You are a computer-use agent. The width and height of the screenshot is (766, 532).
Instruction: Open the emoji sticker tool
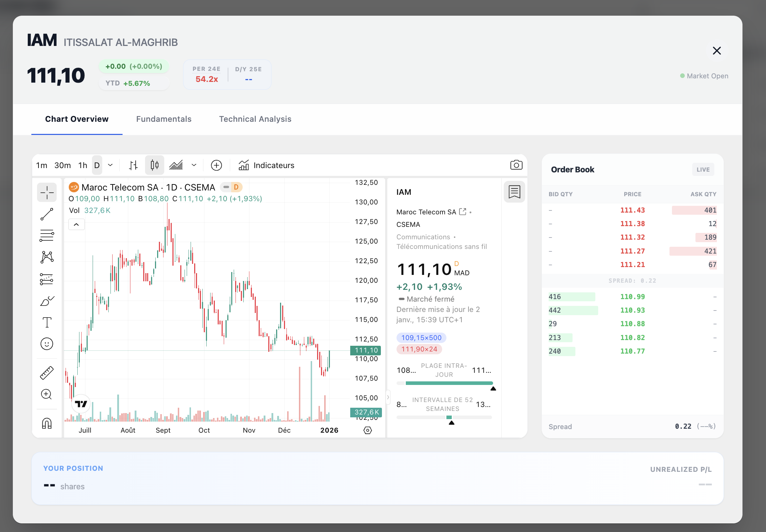pos(47,344)
